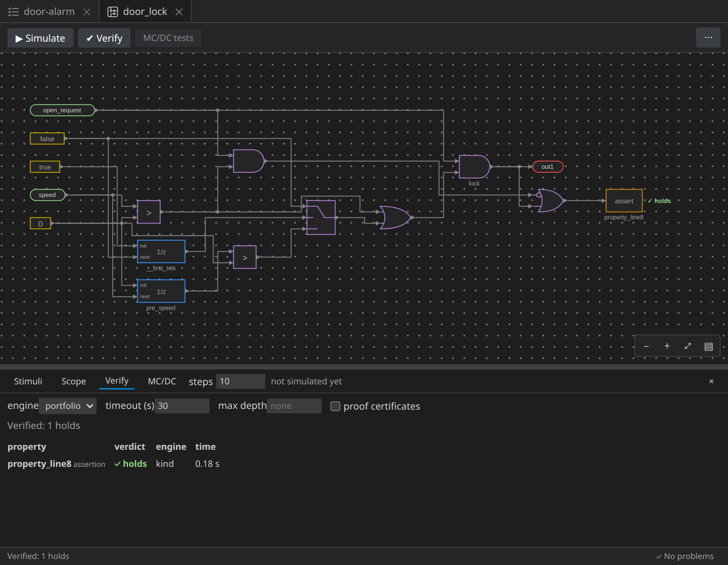This screenshot has height=565, width=728.
Task: Edit the timeout seconds field
Action: click(182, 406)
